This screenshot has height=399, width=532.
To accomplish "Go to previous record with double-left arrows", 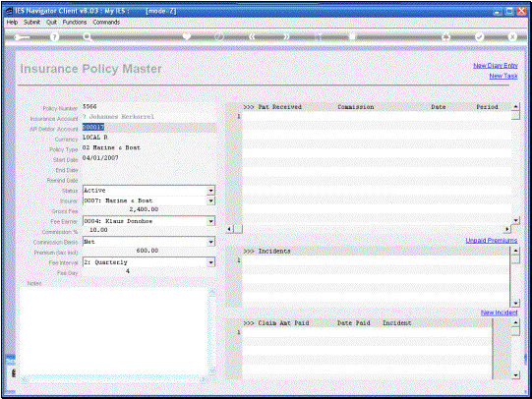I will tap(252, 36).
